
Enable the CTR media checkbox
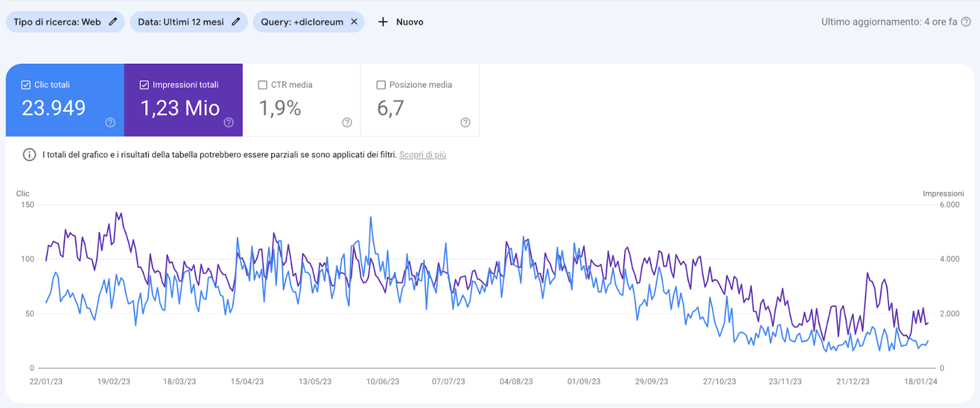262,85
